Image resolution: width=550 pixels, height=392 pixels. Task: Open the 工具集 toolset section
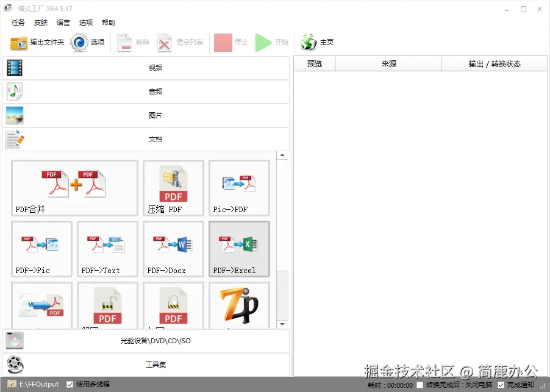tap(146, 365)
